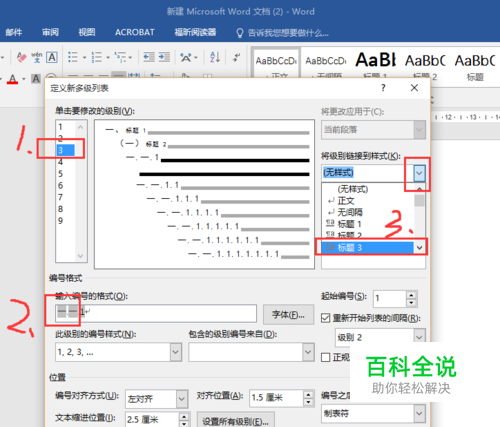Open the 邮件 ribbon tab
Viewport: 500px width, 427px height.
tap(14, 32)
